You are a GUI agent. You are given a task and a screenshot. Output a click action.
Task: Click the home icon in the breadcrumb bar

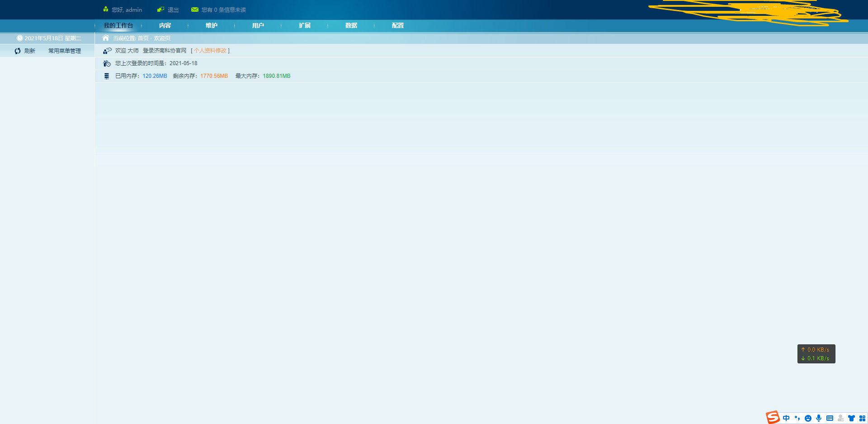[x=106, y=38]
